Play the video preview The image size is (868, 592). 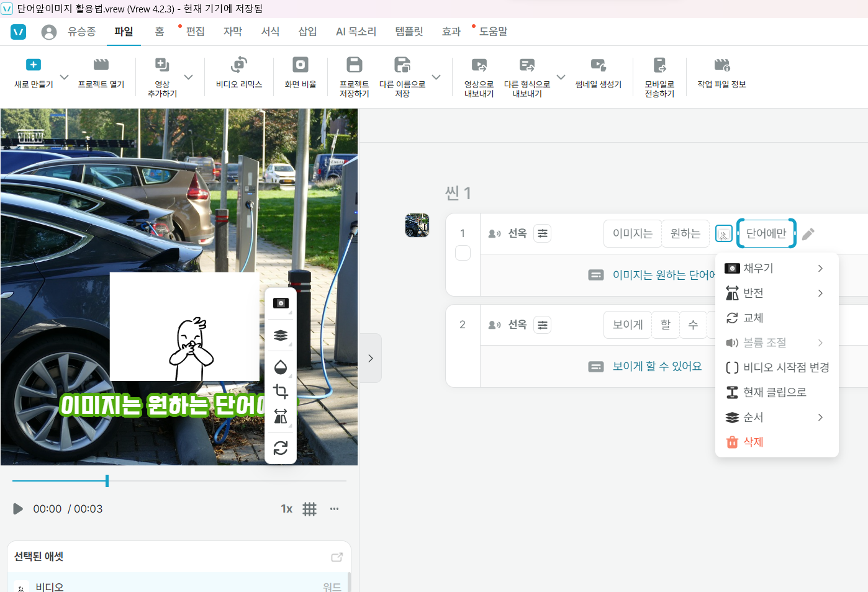(x=18, y=509)
